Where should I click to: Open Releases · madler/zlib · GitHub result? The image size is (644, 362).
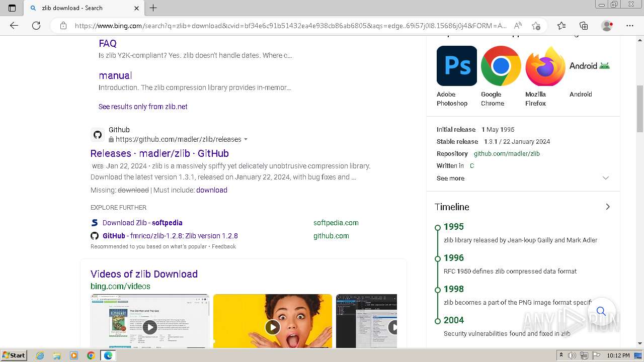159,153
